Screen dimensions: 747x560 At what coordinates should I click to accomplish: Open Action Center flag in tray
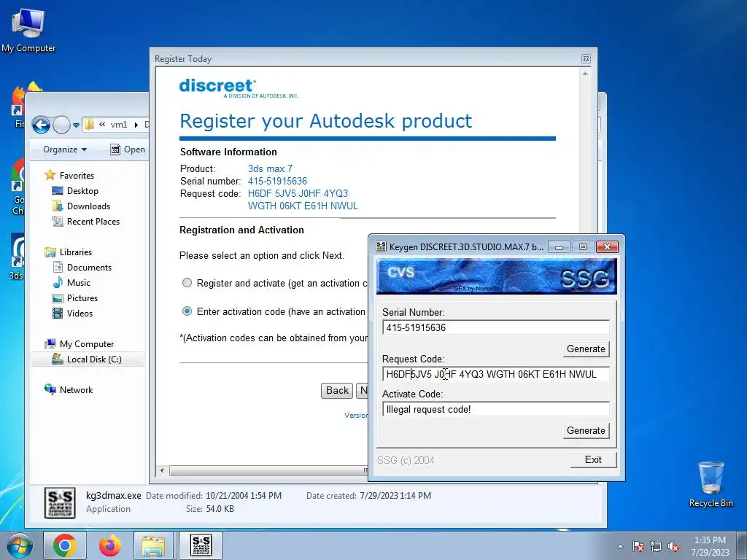point(638,547)
